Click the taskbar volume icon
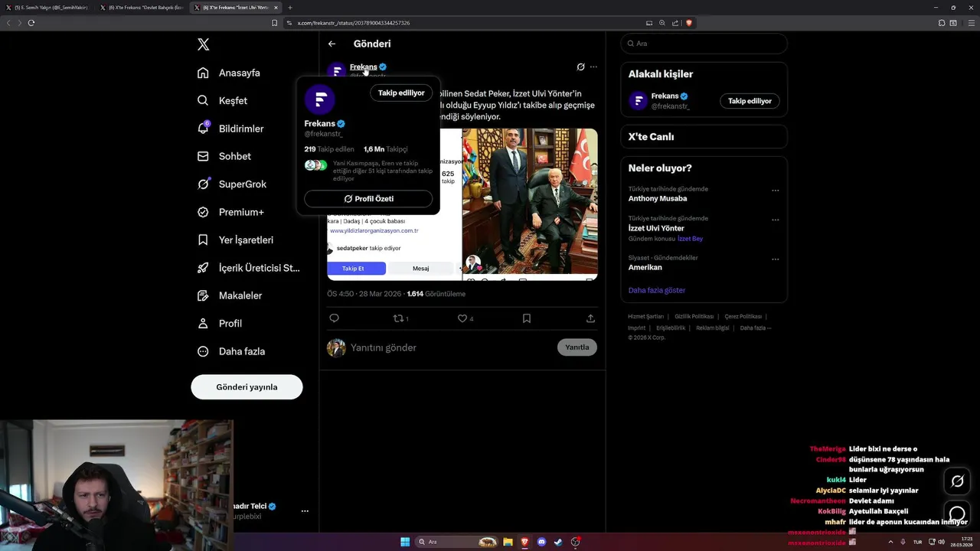The height and width of the screenshot is (551, 980). (942, 542)
